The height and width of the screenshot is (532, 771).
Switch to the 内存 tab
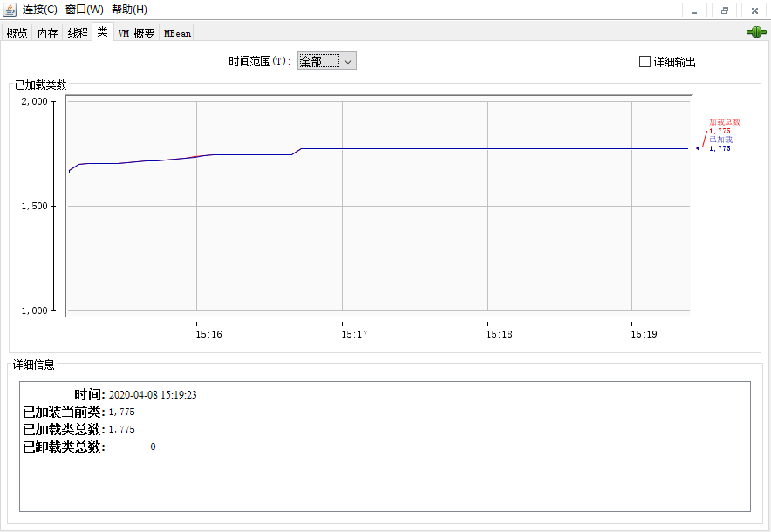tap(47, 33)
